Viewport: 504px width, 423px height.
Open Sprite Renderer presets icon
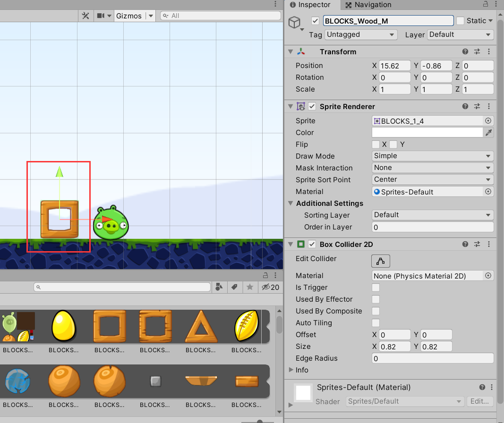pos(477,106)
